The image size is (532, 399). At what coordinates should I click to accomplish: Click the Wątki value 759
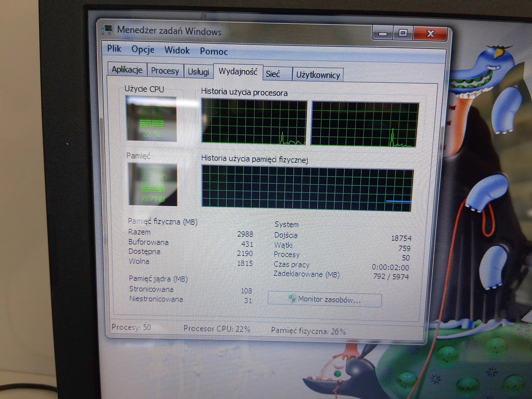tap(404, 248)
